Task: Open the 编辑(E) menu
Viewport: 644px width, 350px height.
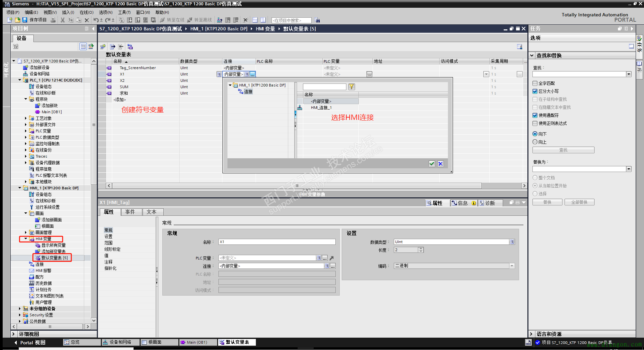Action: [31, 12]
